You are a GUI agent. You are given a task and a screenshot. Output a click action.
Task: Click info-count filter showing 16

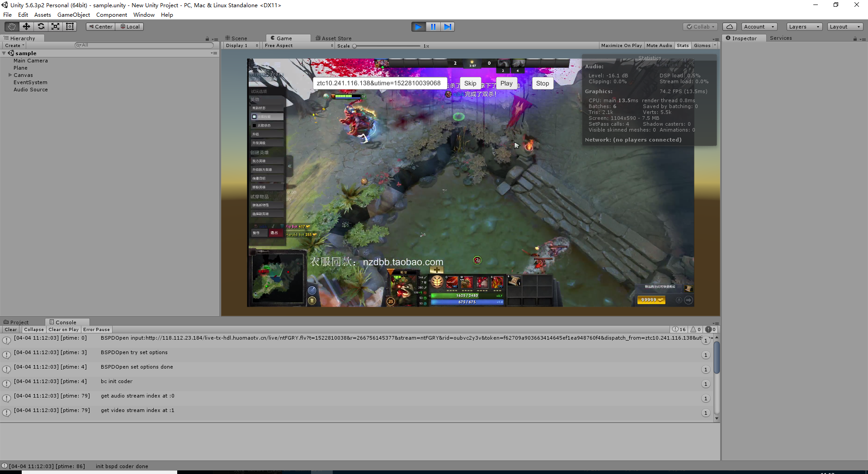[x=679, y=330]
